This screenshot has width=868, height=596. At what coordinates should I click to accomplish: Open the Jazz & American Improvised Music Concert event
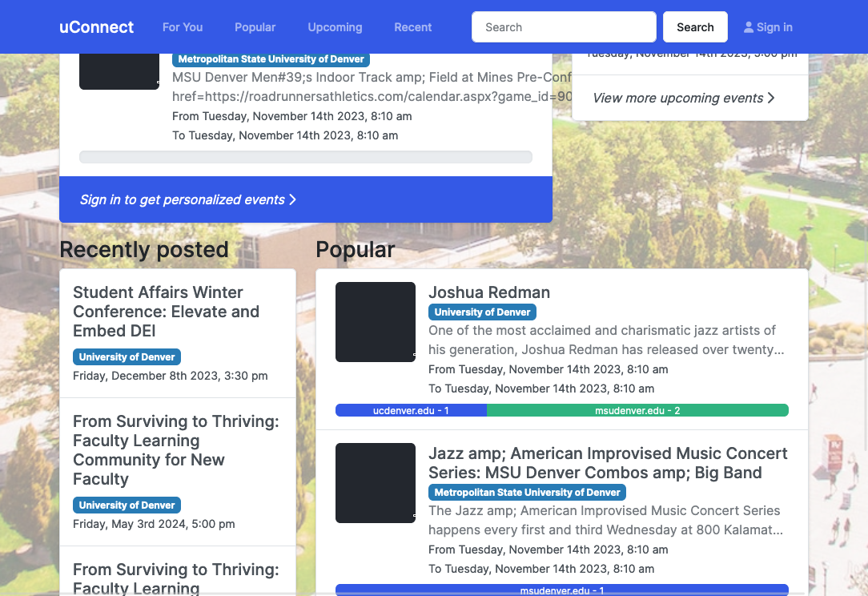click(x=608, y=463)
